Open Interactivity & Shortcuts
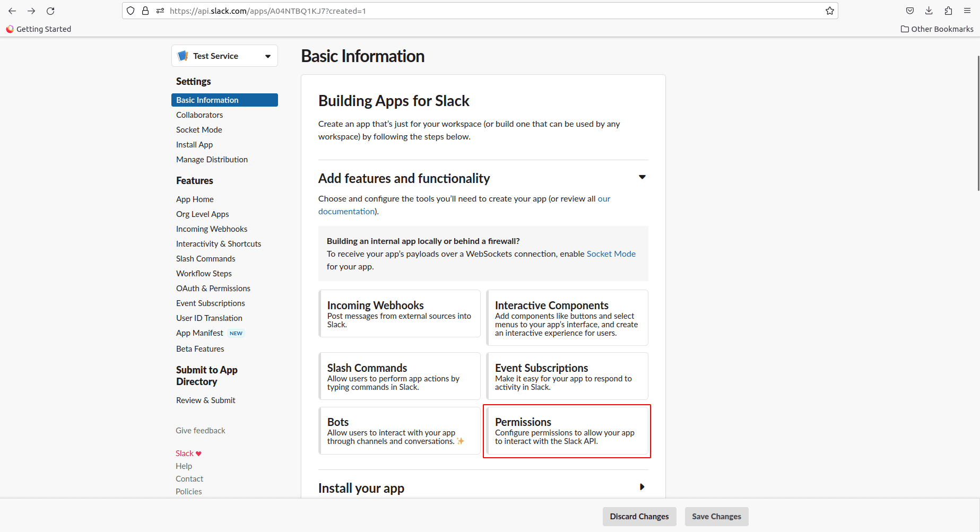Image resolution: width=980 pixels, height=532 pixels. [x=219, y=244]
